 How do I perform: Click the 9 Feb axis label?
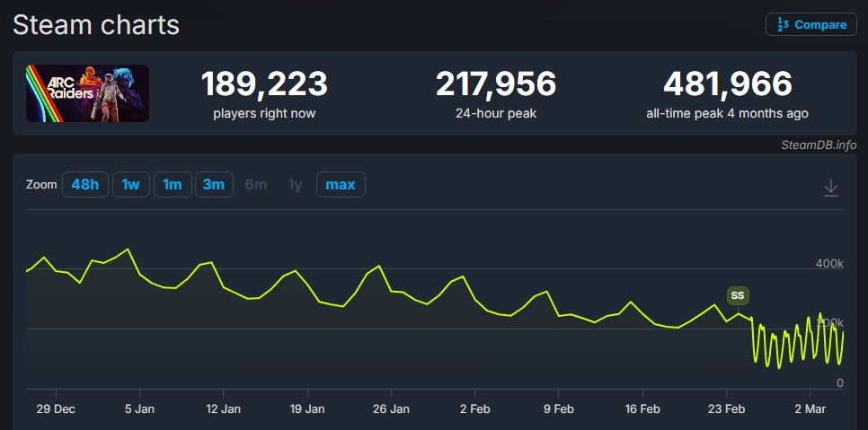pos(559,409)
